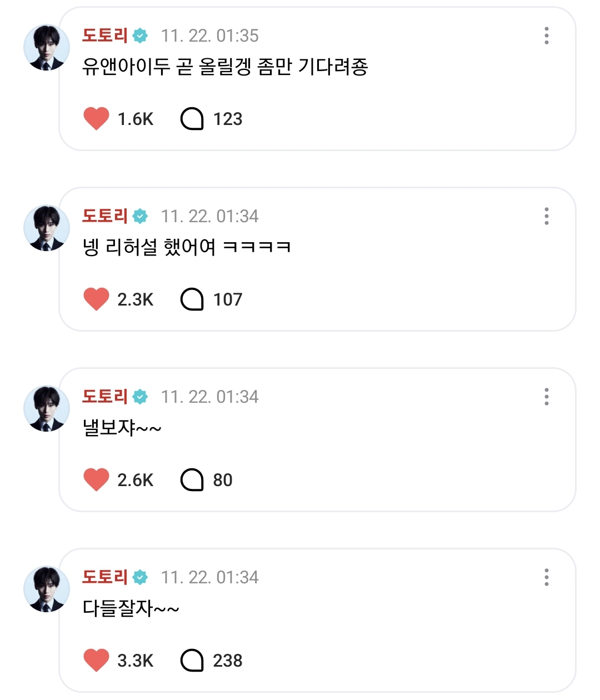Open kebab menu on the 낼보쟈 post
This screenshot has width=600, height=700.
pos(547,397)
